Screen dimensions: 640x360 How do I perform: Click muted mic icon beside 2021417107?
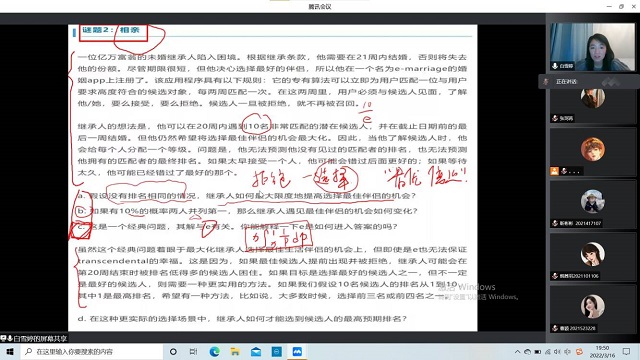[555, 223]
